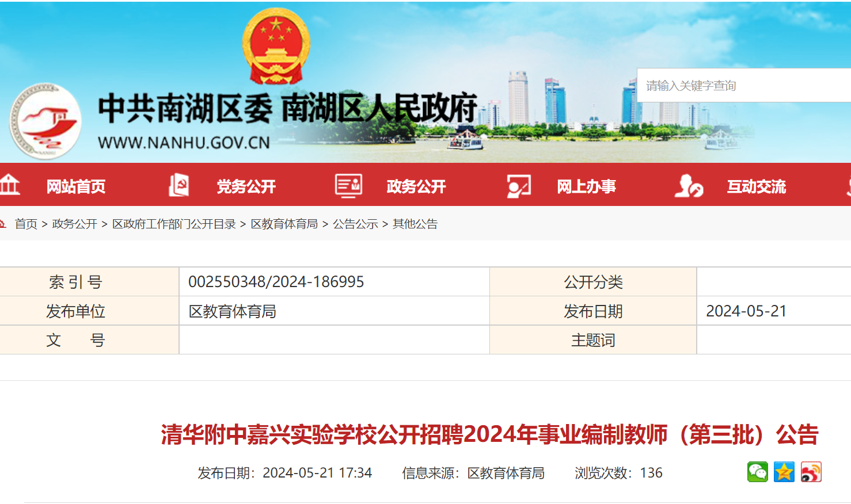Screen dimensions: 851x504
Task: Open the 区政府工作部门公开目录 breadcrumb link
Action: pos(174,224)
